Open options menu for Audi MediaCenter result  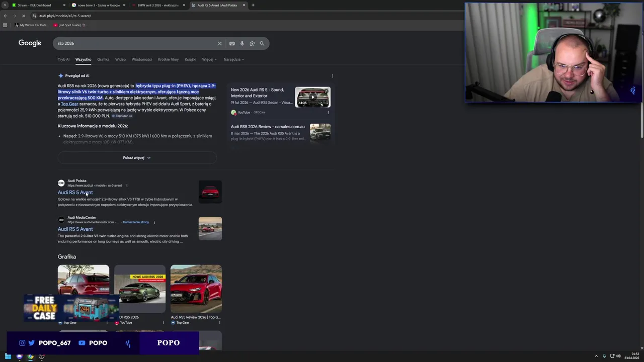tap(154, 222)
